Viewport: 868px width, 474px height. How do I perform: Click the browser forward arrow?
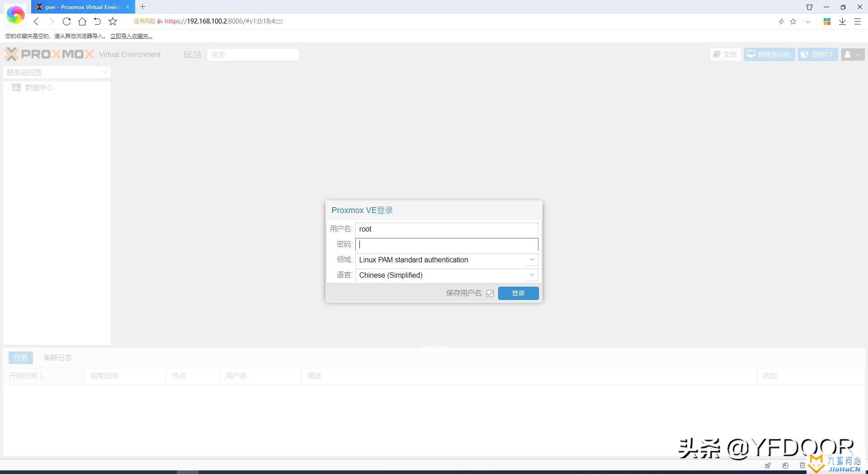tap(51, 21)
